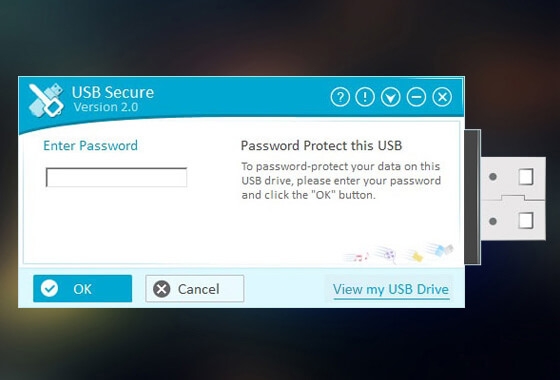Open the View my USB Drive link

tap(391, 289)
